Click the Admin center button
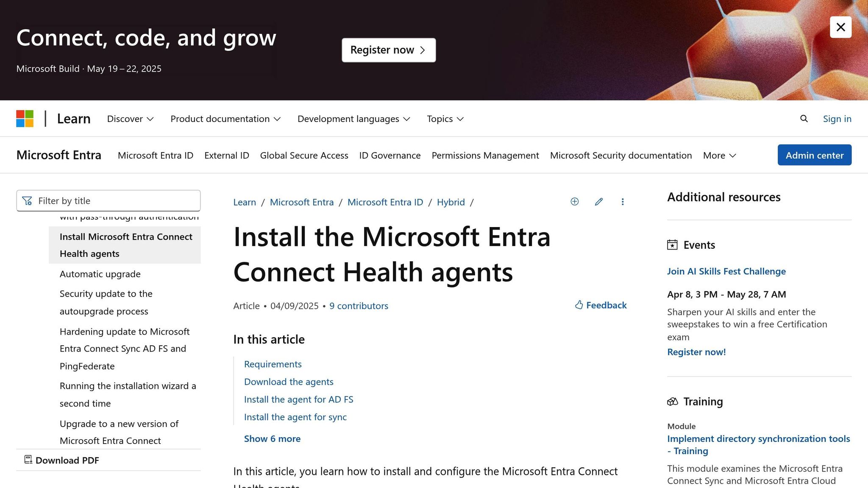The image size is (868, 488). (815, 155)
